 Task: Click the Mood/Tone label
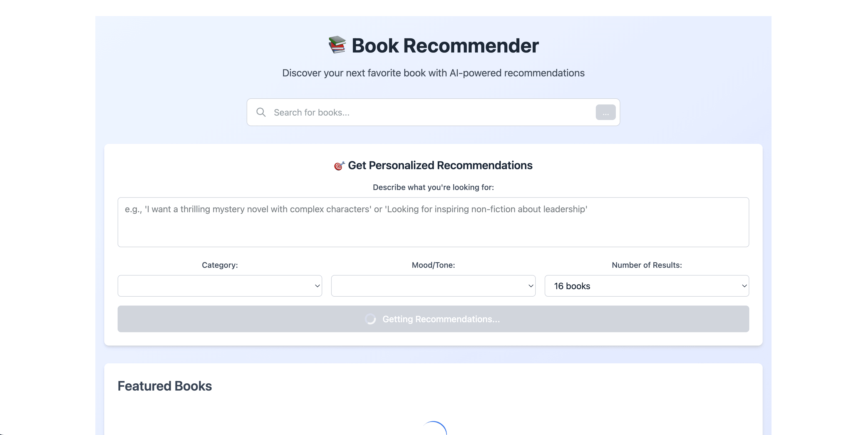tap(433, 265)
